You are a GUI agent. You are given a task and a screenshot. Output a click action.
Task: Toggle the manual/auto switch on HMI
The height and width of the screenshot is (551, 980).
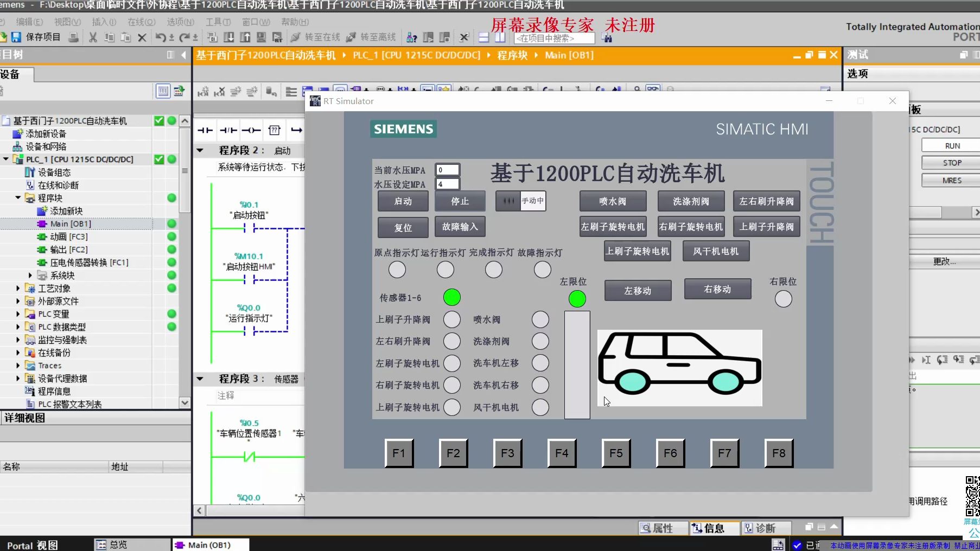[x=520, y=201]
